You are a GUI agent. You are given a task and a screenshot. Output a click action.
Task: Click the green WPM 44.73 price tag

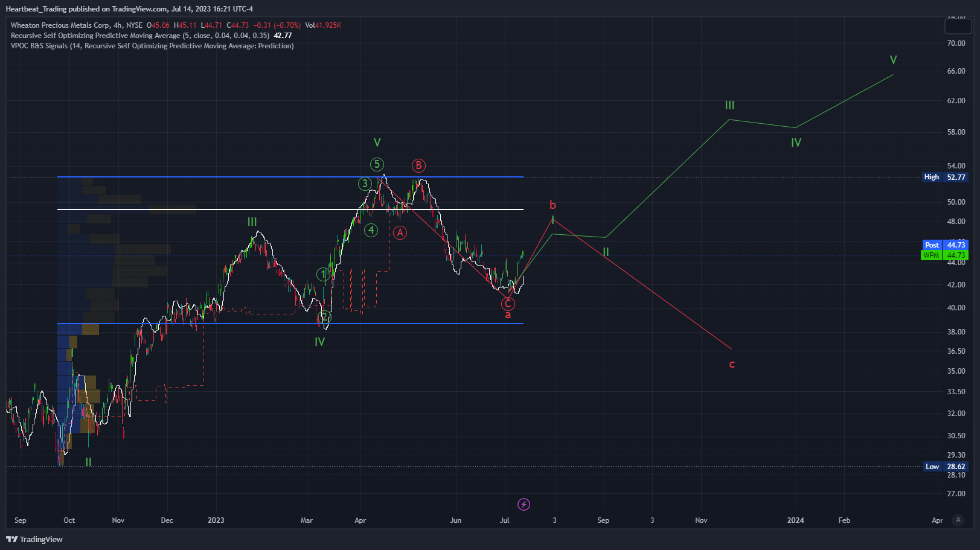pyautogui.click(x=944, y=255)
